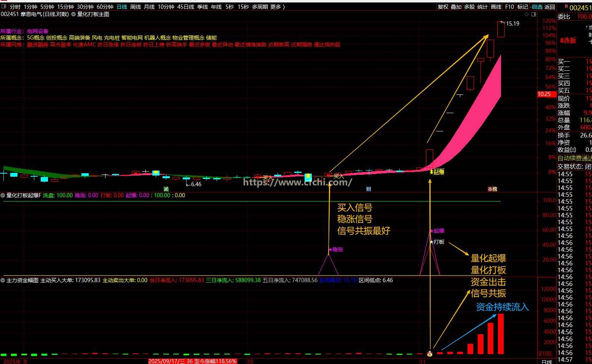Click the 15.19 high price label

512,24
